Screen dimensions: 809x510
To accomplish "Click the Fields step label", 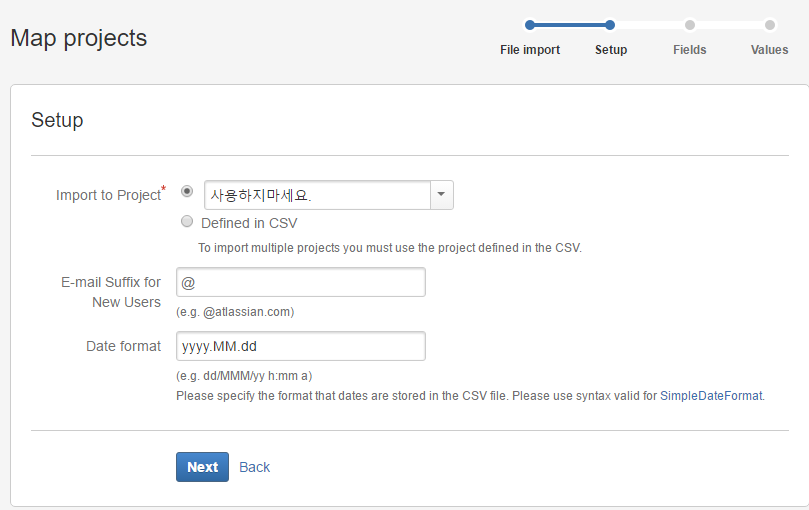I will point(690,50).
